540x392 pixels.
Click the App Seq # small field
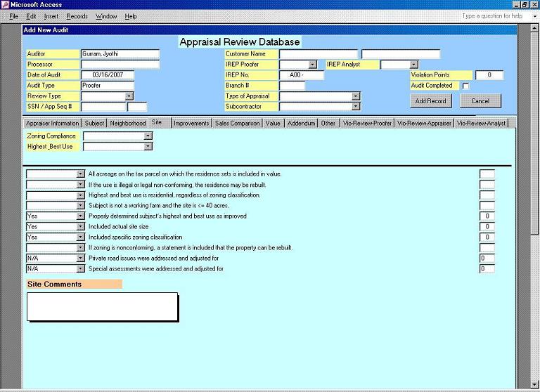[x=137, y=107]
